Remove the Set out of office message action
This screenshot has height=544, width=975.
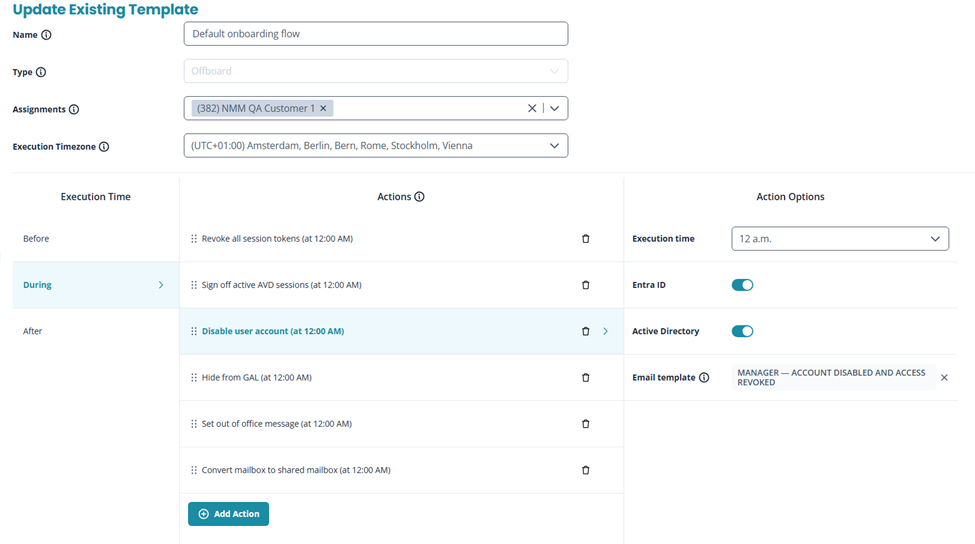tap(586, 424)
